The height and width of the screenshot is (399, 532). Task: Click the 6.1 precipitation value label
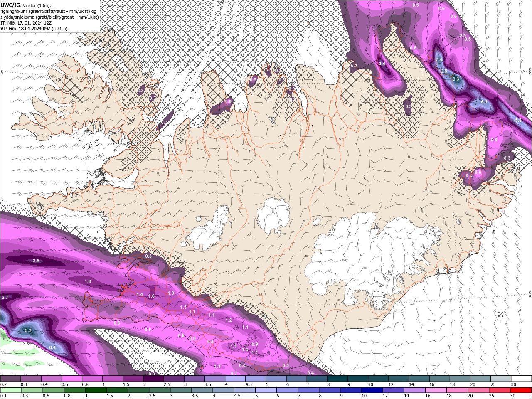click(x=484, y=102)
